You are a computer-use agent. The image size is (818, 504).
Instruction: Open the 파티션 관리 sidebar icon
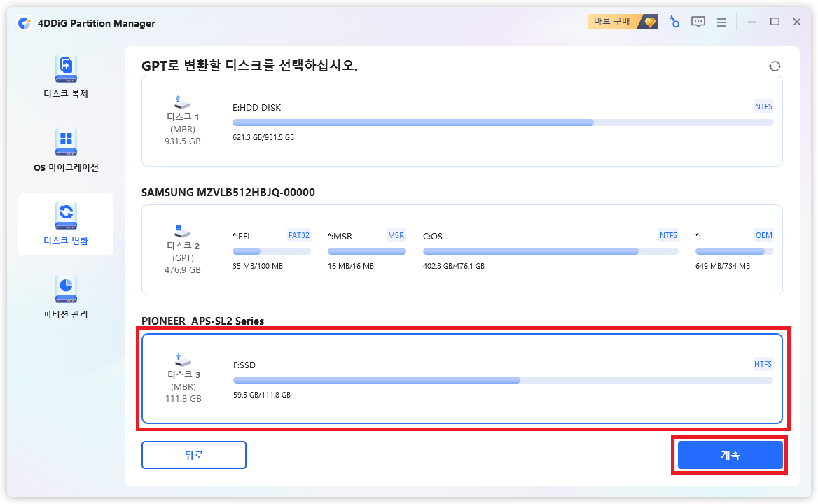(66, 289)
